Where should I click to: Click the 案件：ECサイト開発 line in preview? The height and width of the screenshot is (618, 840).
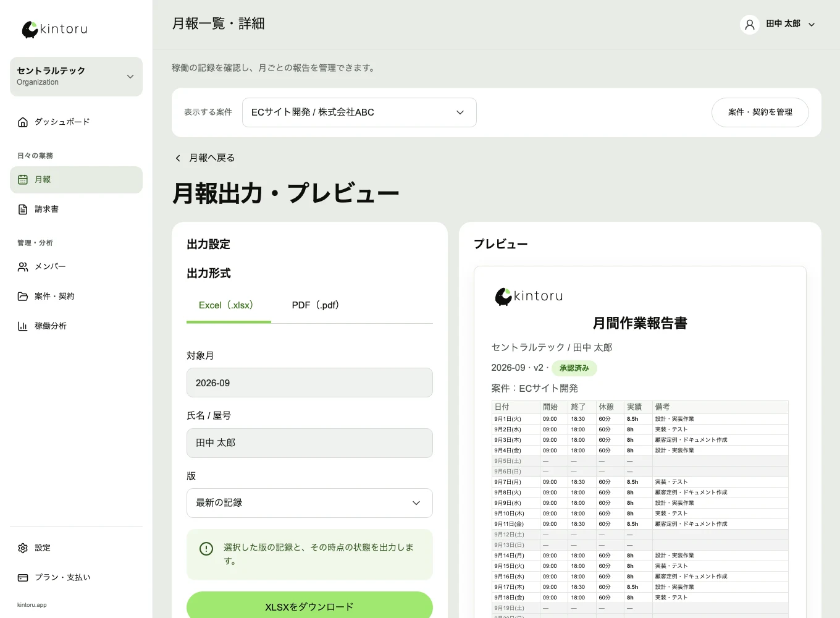pyautogui.click(x=535, y=388)
